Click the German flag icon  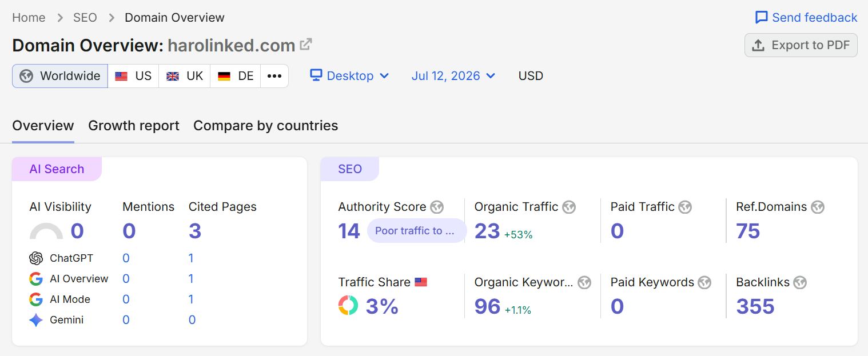pos(224,76)
